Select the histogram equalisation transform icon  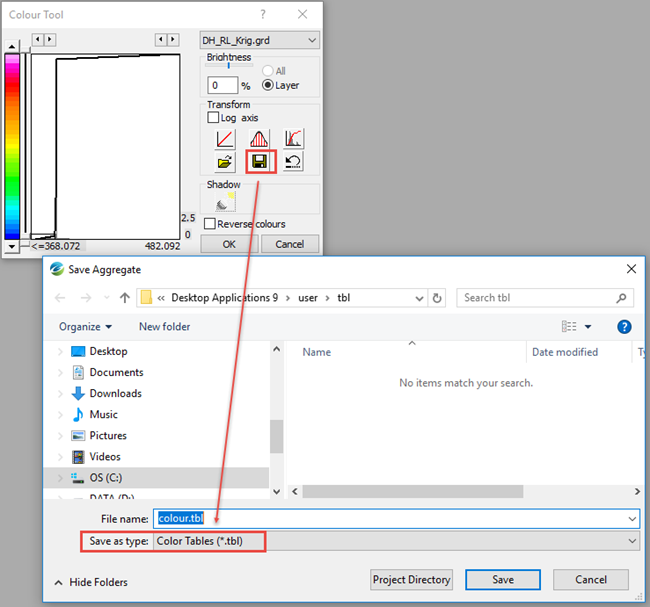[x=293, y=139]
